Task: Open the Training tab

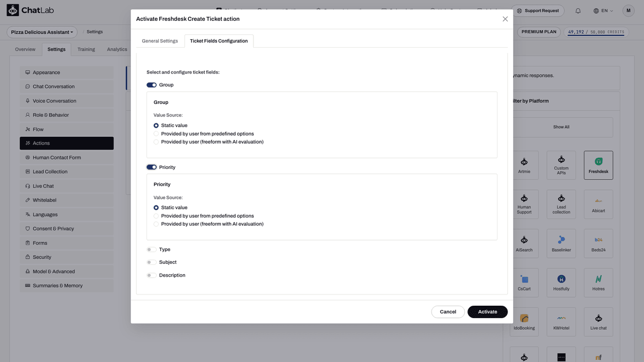Action: click(x=86, y=49)
